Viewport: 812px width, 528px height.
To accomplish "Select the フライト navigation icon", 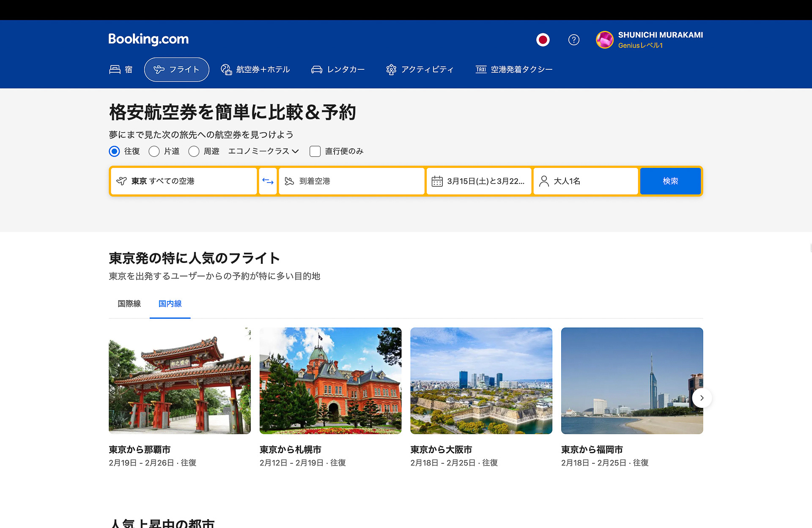I will click(x=160, y=69).
